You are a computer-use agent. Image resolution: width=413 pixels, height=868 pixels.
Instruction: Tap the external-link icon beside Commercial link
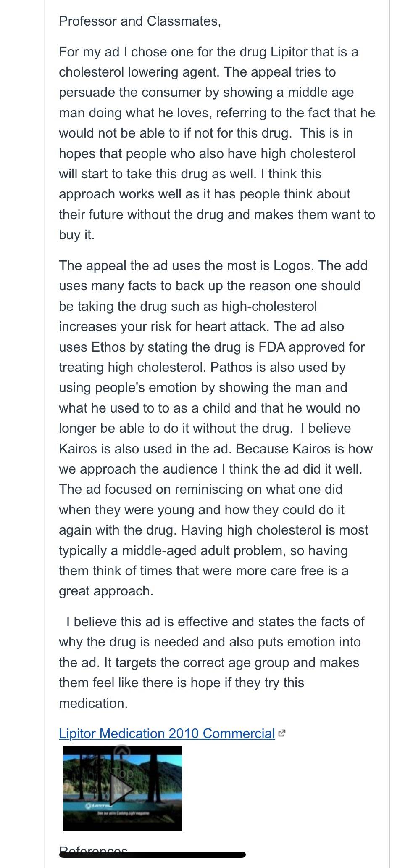click(x=282, y=734)
